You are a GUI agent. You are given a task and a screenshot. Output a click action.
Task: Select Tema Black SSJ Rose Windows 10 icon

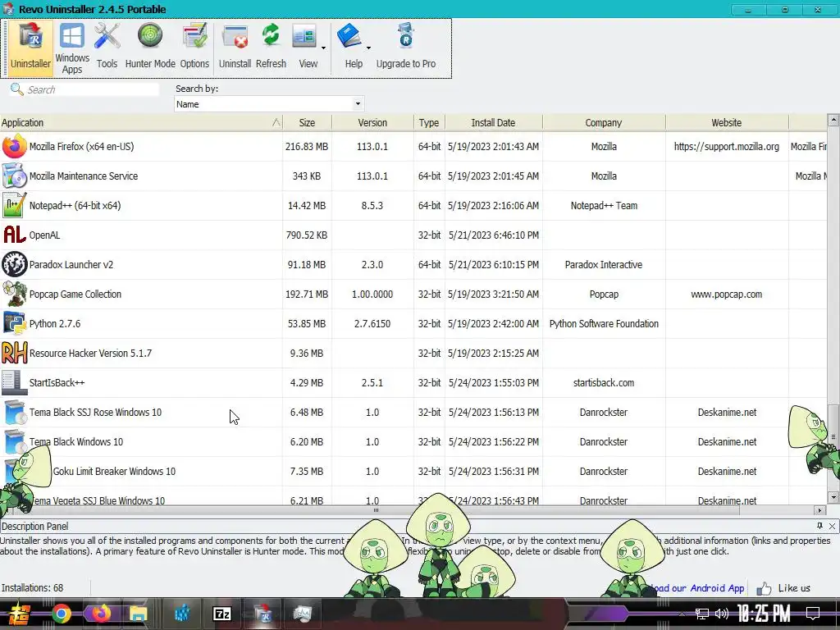click(14, 412)
